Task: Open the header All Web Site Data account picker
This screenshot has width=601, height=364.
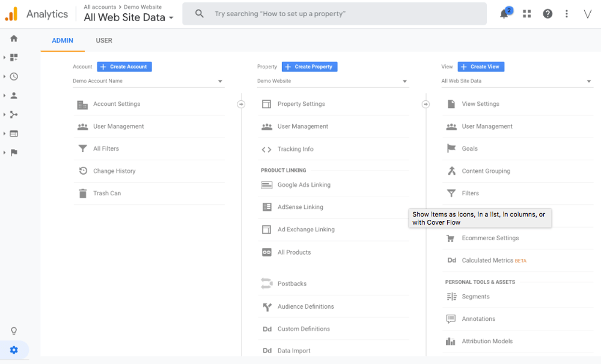Action: 129,17
